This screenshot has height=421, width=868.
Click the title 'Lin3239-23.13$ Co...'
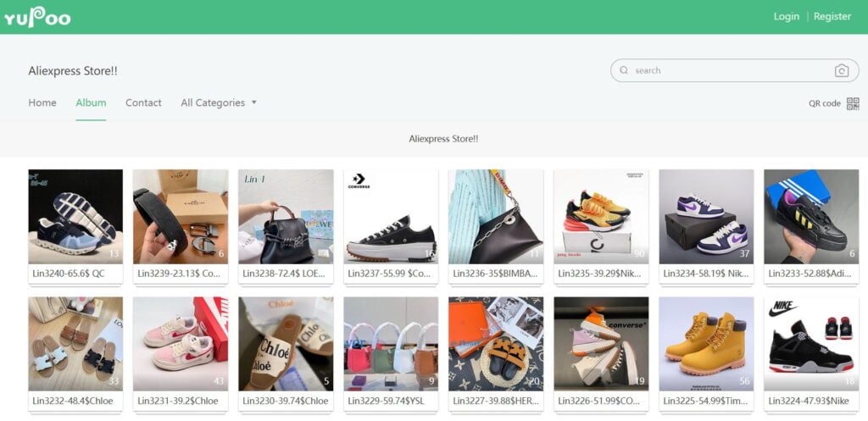point(180,274)
